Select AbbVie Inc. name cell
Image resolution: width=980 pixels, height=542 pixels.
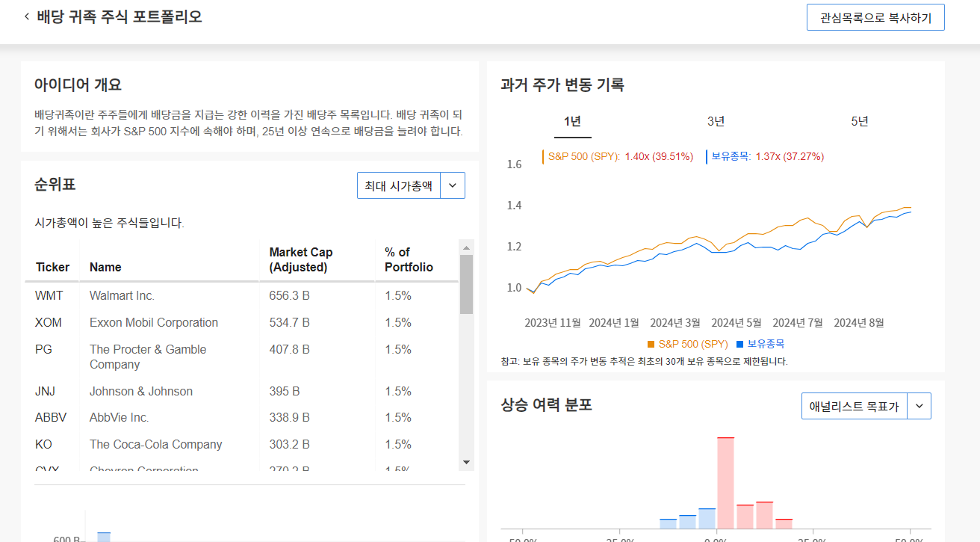tap(120, 418)
